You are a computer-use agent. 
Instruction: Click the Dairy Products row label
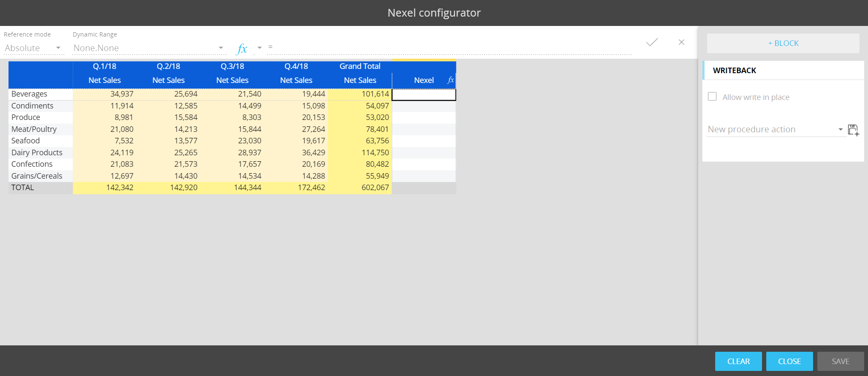click(37, 152)
